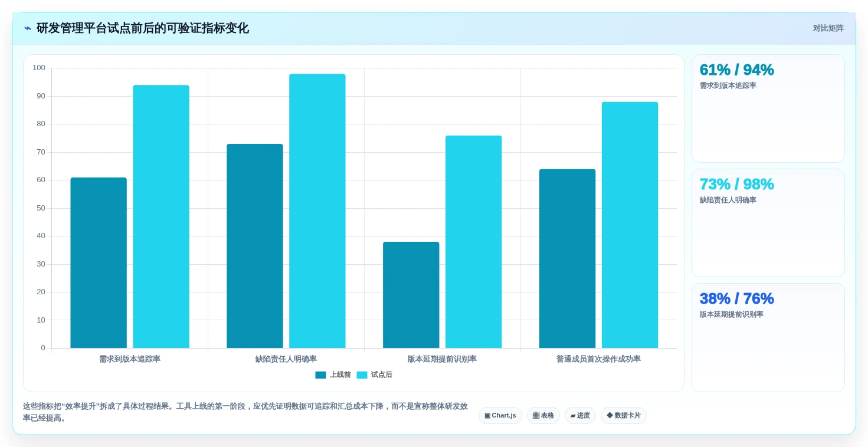Click the x-axis label 需求到版本追踪率

(x=130, y=359)
